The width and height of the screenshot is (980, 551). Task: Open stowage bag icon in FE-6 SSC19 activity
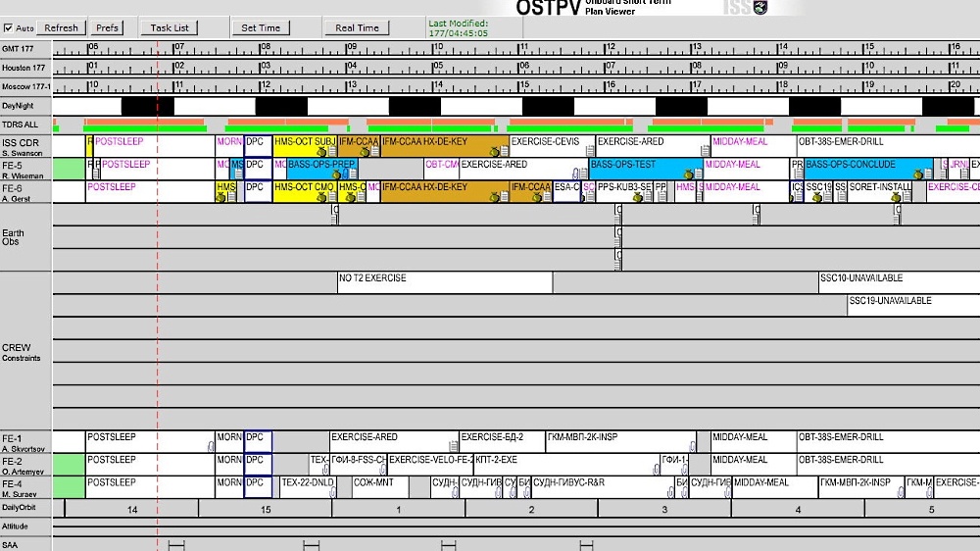[x=817, y=197]
